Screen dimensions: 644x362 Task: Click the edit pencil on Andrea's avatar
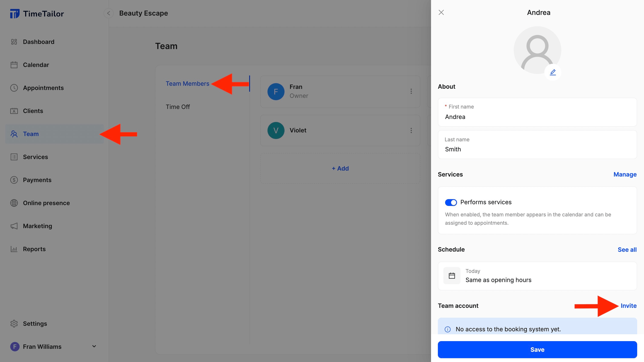pos(553,72)
